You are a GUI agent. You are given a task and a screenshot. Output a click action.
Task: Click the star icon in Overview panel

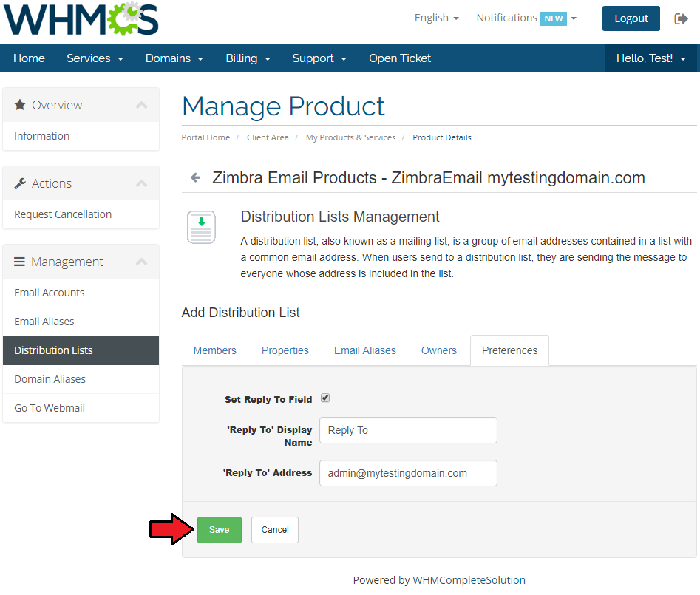click(20, 105)
